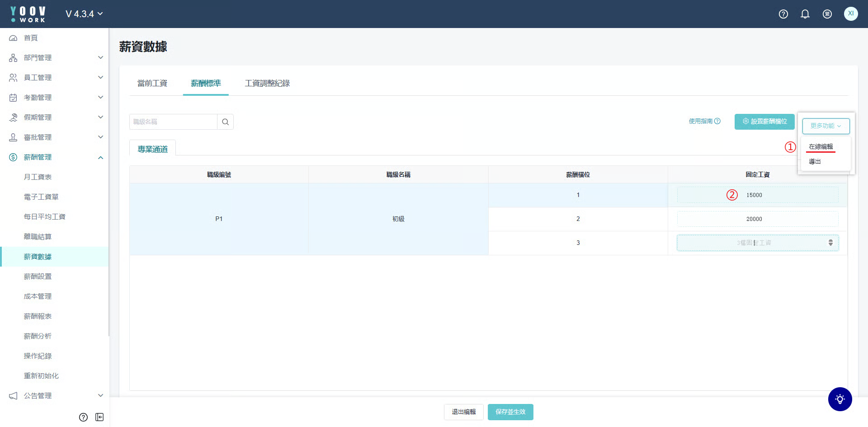Image resolution: width=868 pixels, height=427 pixels.
Task: Click the language switch icon in header
Action: coord(827,14)
